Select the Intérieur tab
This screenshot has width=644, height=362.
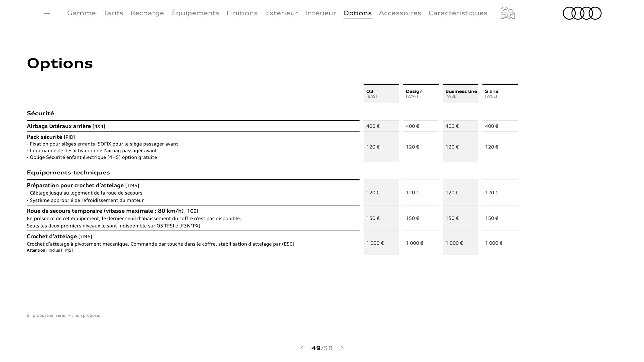click(321, 13)
